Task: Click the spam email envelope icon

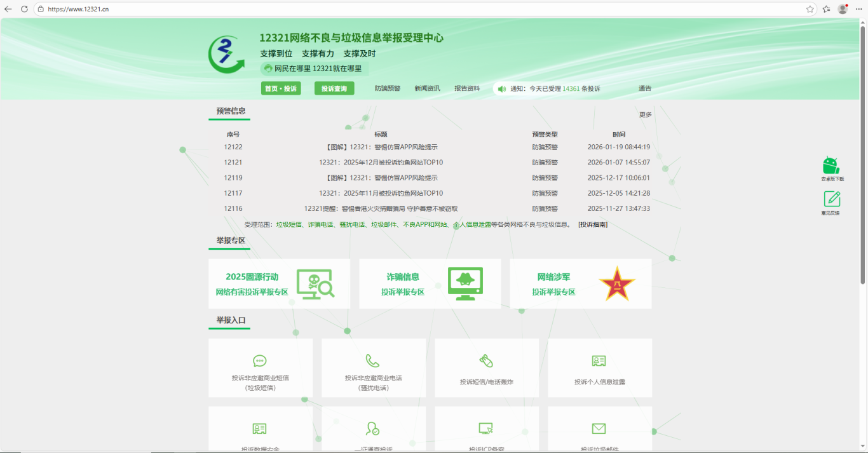Action: pos(599,429)
